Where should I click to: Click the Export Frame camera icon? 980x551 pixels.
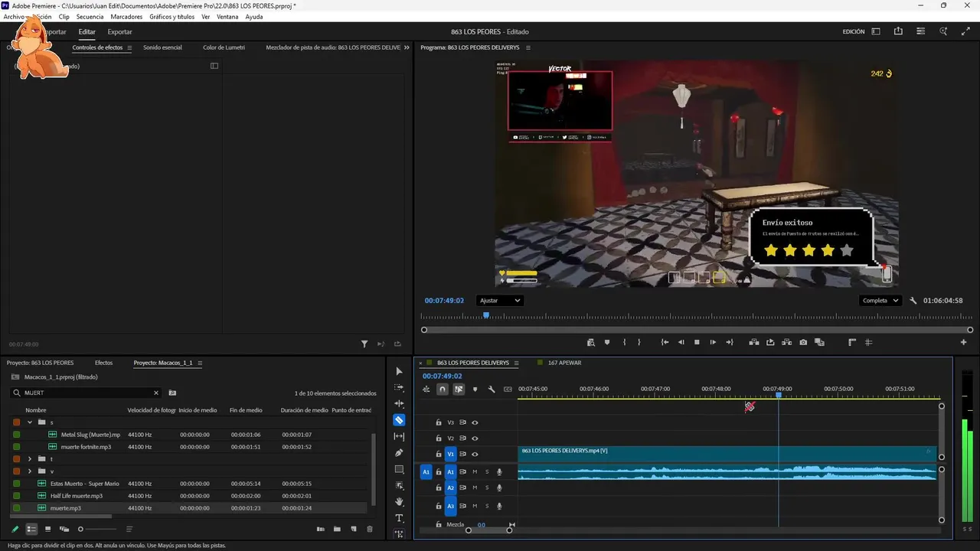(803, 343)
